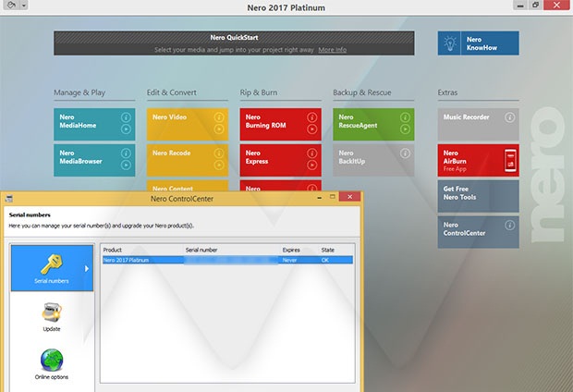Select the Serial numbers key icon
Viewport: 573px width, 392px height.
[52, 264]
